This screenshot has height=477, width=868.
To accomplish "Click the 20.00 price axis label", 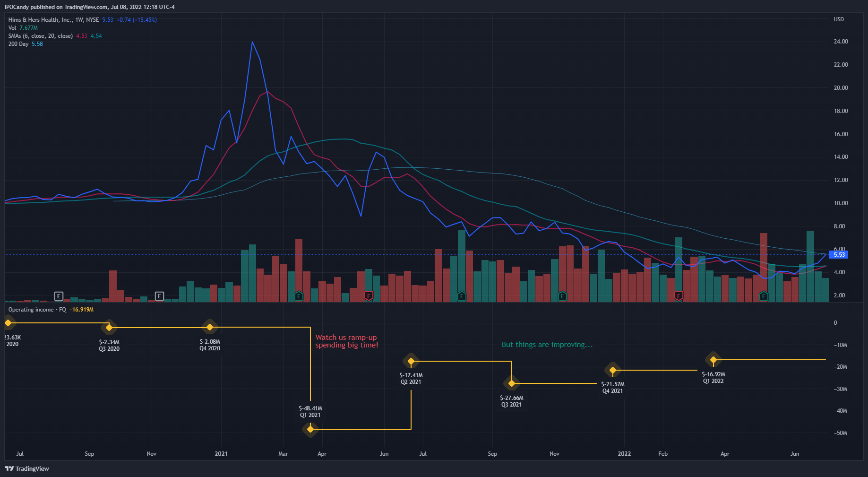I will pos(841,88).
